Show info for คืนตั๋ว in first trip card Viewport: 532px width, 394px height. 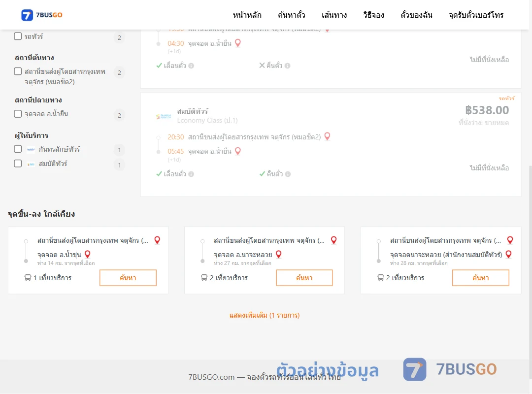(x=287, y=66)
